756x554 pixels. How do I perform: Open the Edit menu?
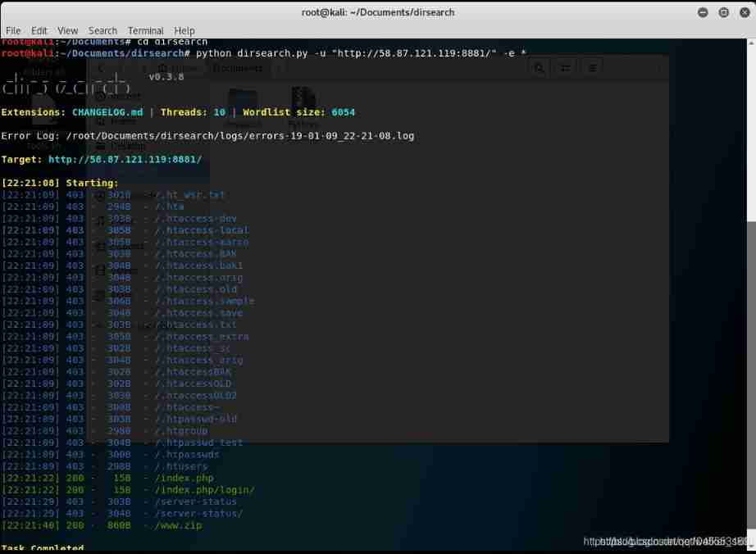point(39,30)
